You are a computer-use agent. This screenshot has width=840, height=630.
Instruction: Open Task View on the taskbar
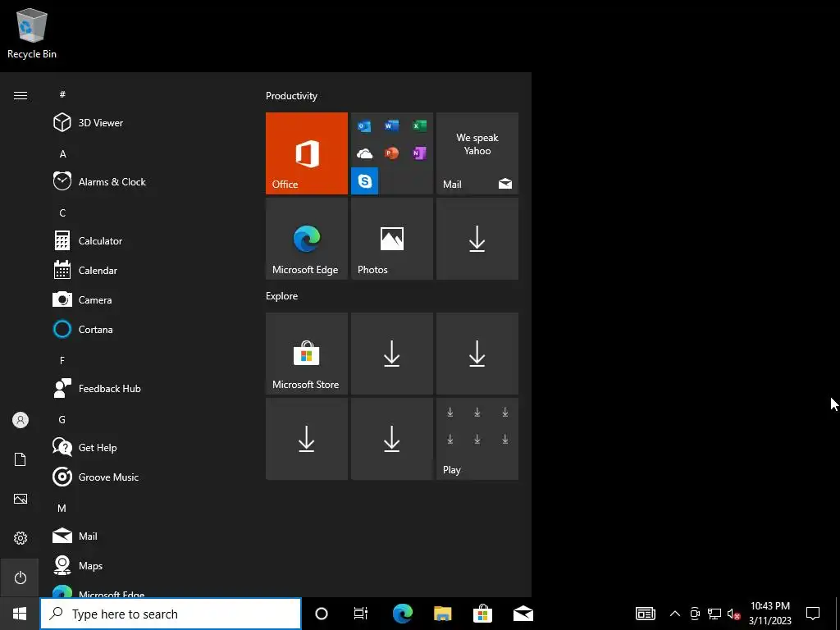tap(361, 614)
